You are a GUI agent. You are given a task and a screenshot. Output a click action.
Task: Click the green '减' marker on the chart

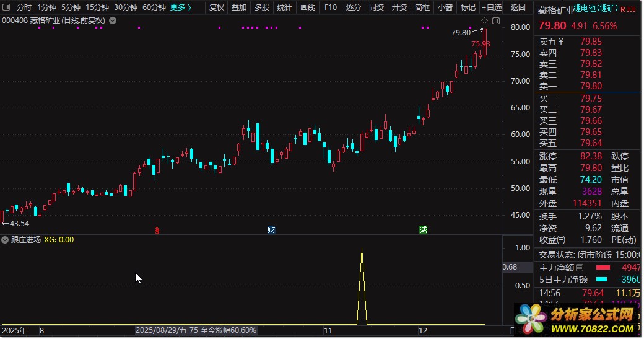pos(423,230)
